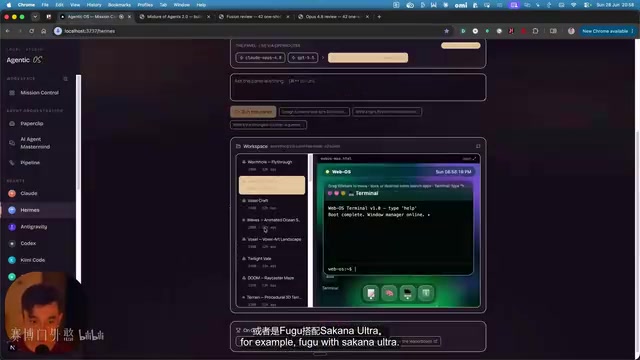Screen dimensions: 640x360
Task: Select the Kimi Code agent
Action: click(32, 260)
